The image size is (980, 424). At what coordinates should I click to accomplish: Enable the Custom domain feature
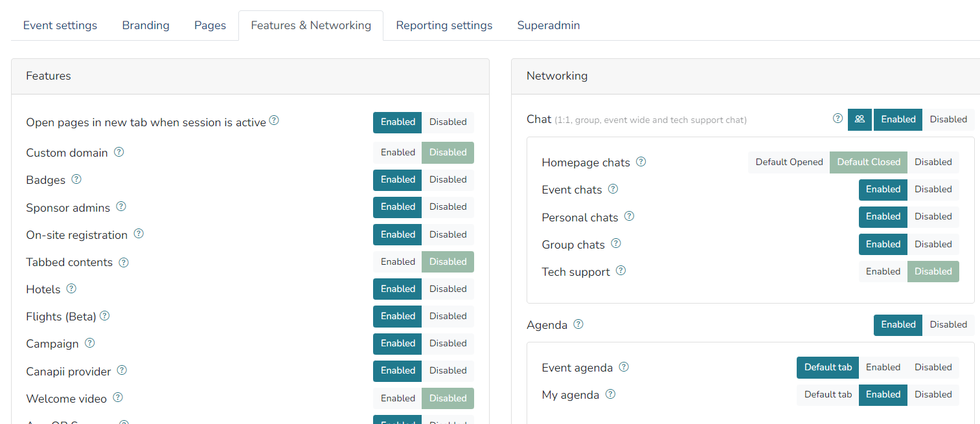click(398, 153)
